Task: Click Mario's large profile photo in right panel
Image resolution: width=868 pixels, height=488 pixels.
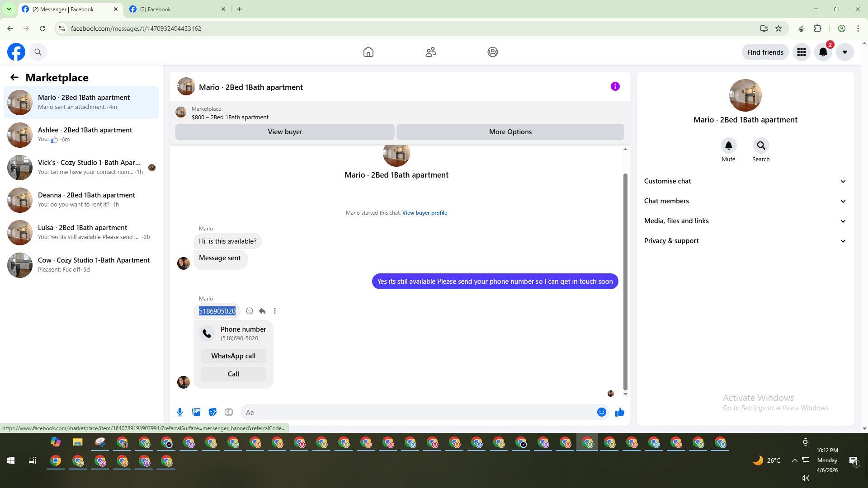Action: click(x=745, y=95)
